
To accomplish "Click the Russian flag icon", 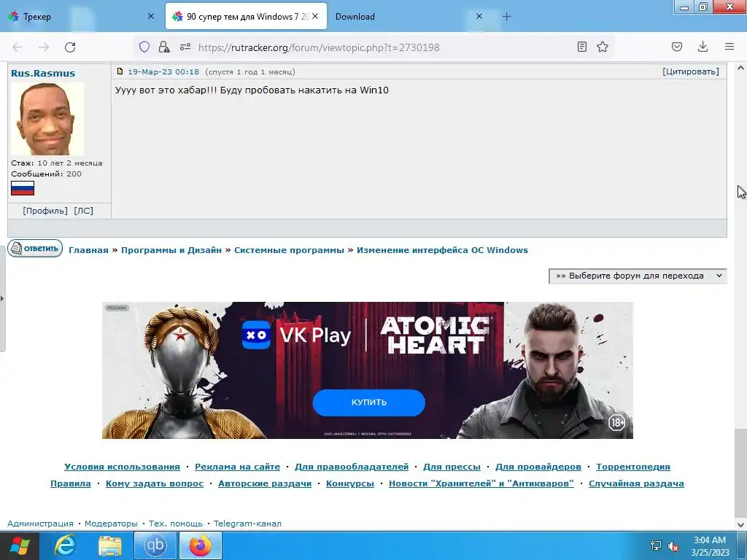I will pyautogui.click(x=23, y=188).
